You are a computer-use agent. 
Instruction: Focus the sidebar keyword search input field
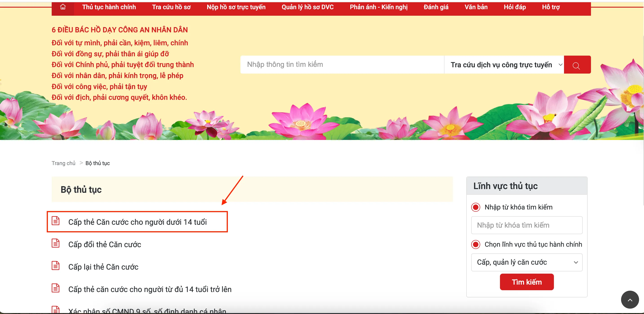click(x=526, y=225)
